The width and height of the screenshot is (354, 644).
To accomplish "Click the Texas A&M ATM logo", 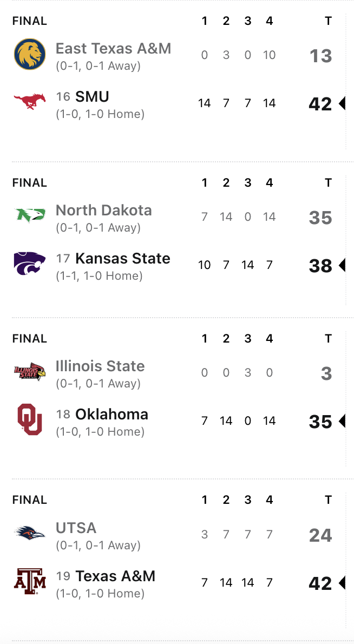I will (x=30, y=582).
